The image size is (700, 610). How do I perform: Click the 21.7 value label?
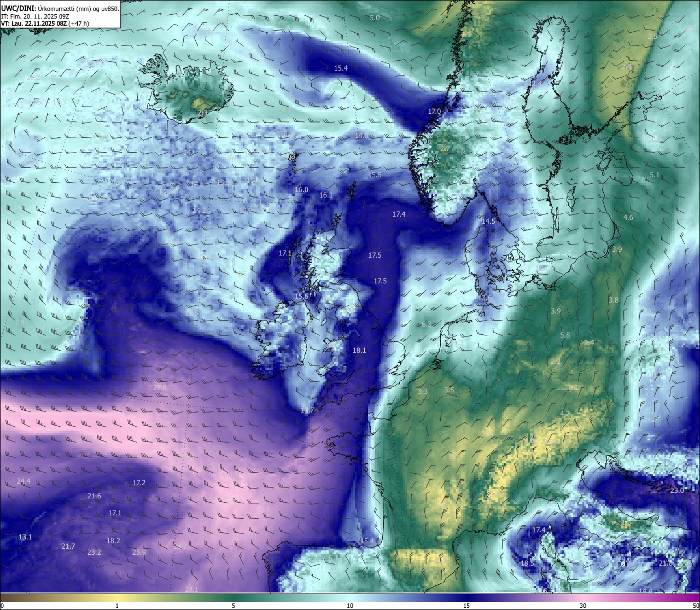tap(68, 547)
